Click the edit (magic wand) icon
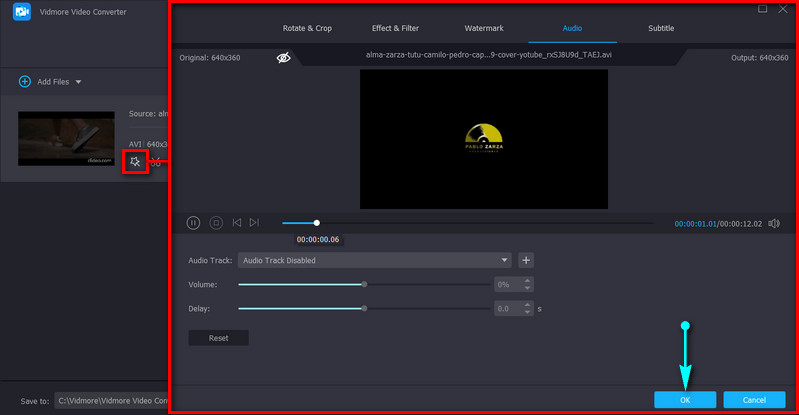This screenshot has width=799, height=415. pos(135,161)
